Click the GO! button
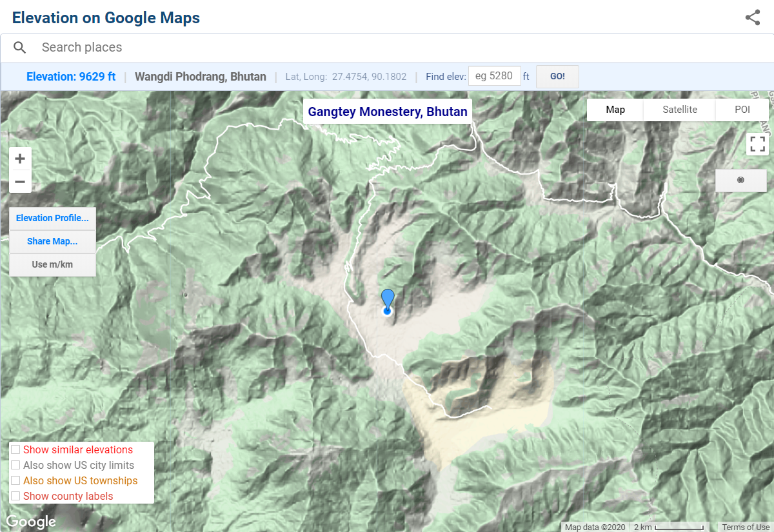774x532 pixels. 557,76
